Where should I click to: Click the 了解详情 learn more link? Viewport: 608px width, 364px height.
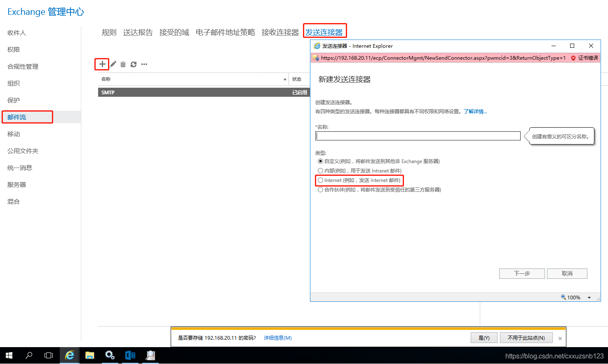pyautogui.click(x=475, y=112)
